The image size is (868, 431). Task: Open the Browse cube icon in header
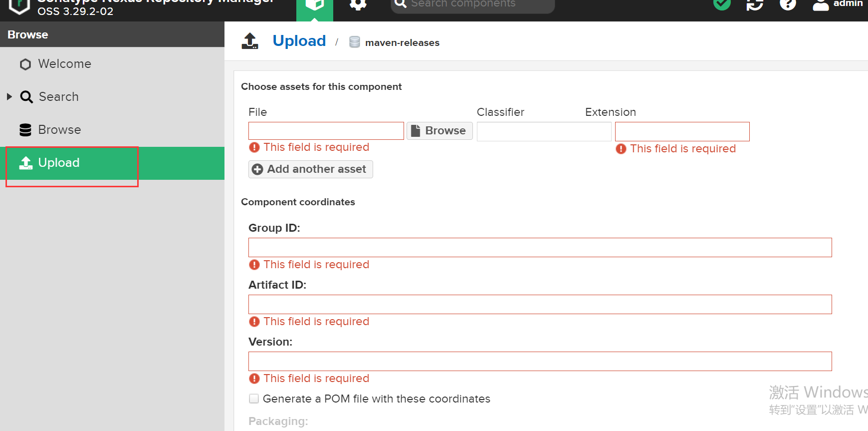[314, 5]
